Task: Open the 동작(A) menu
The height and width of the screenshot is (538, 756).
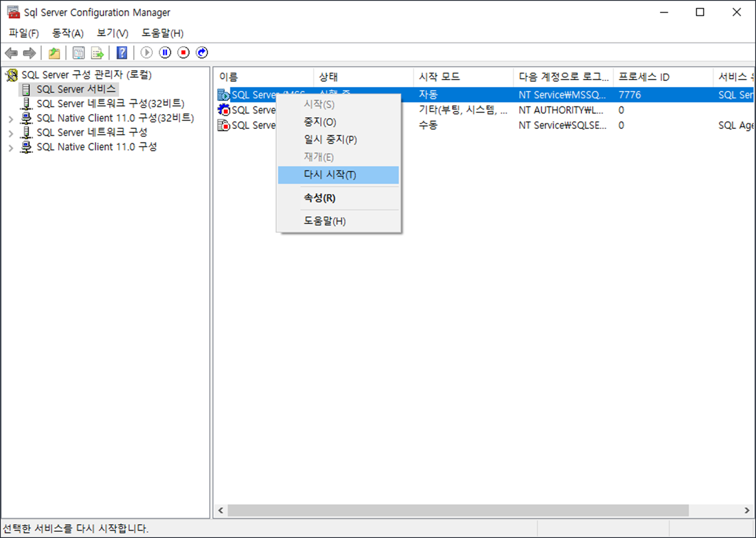Action: 68,33
